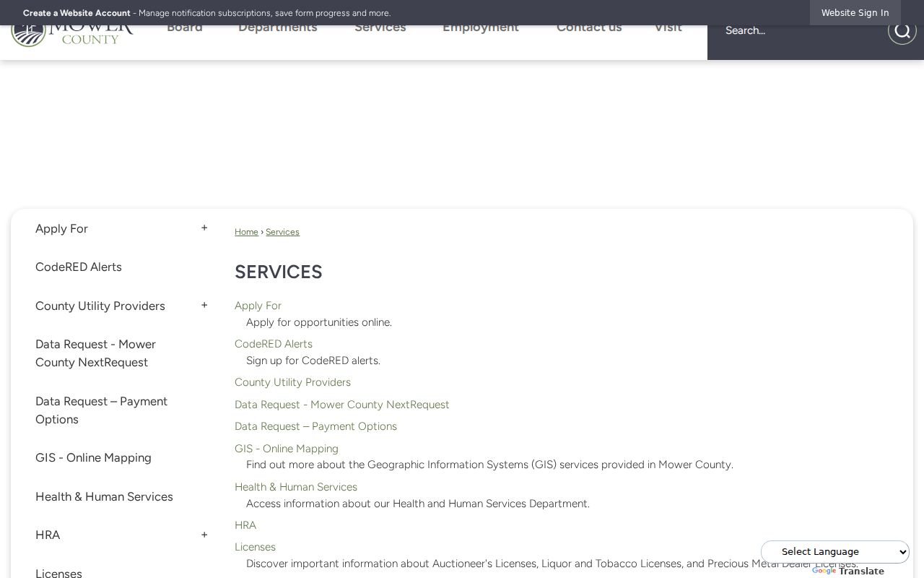
Task: Open the Departments menu
Action: tap(278, 29)
